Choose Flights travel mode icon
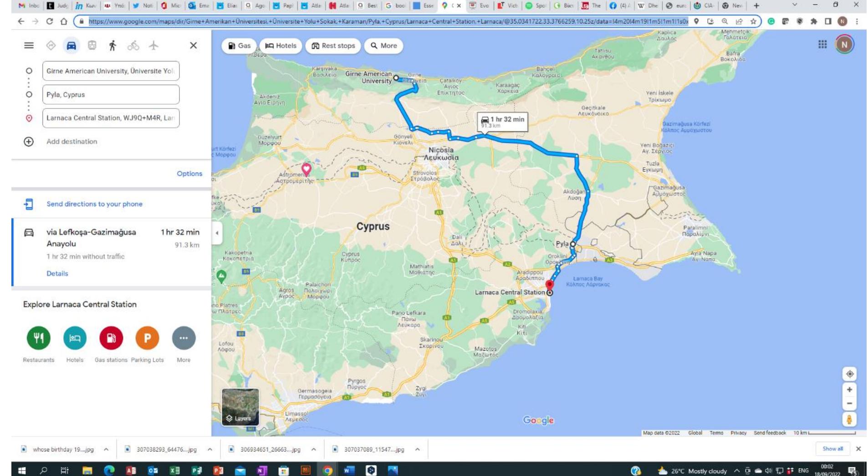Viewport: 868px width, 476px height. pos(153,46)
